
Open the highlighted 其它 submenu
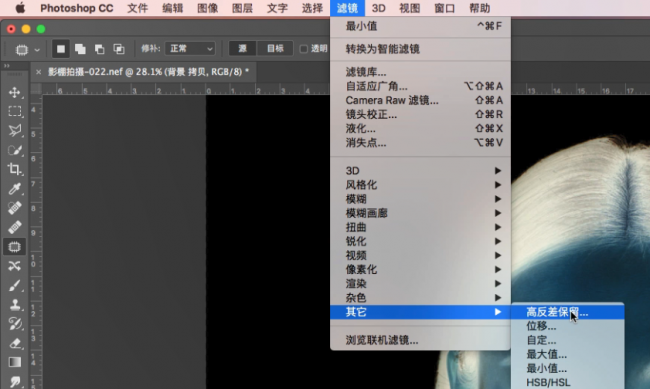tap(420, 312)
